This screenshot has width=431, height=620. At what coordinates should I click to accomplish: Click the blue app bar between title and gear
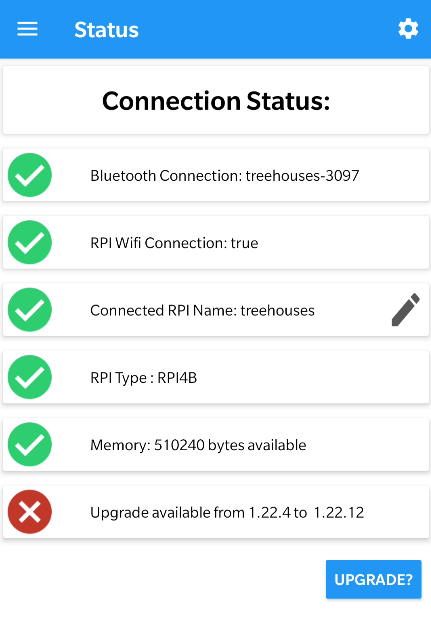268,29
